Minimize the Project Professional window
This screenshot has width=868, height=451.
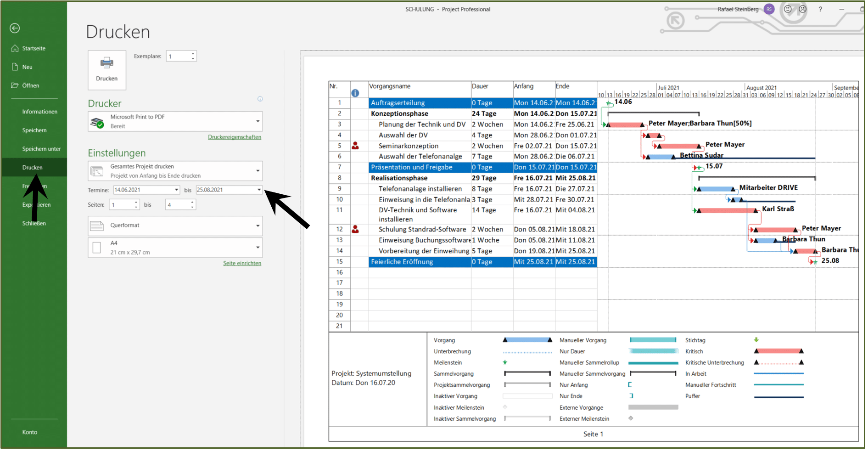coord(842,9)
